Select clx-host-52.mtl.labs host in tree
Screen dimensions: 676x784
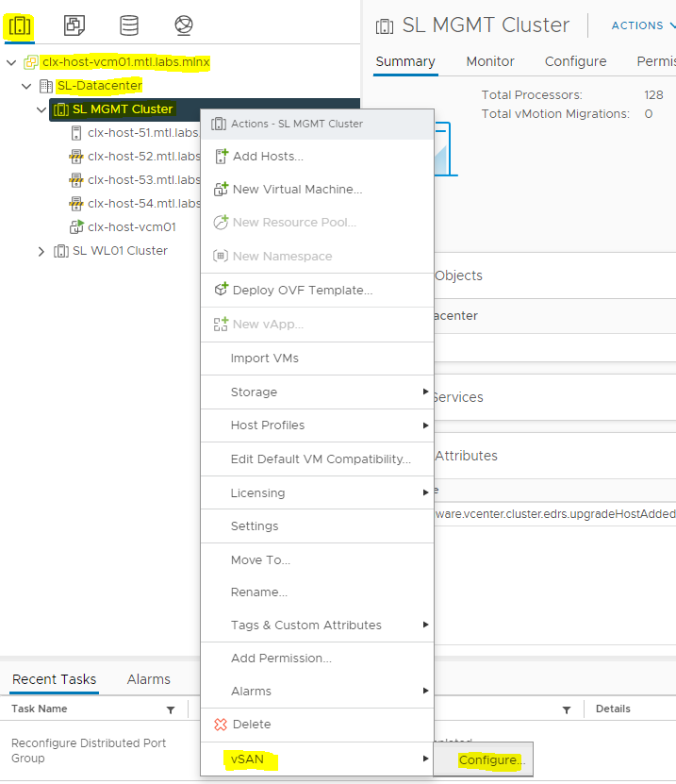click(x=144, y=157)
